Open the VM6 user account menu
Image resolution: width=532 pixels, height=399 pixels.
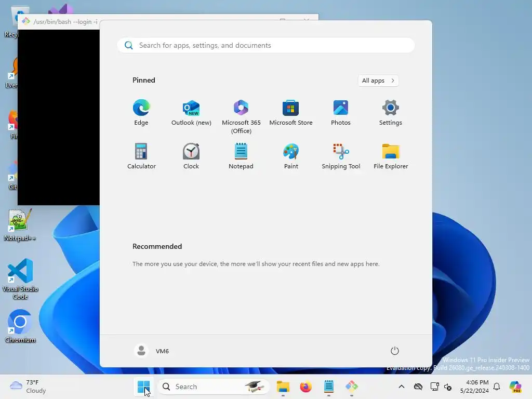coord(152,351)
